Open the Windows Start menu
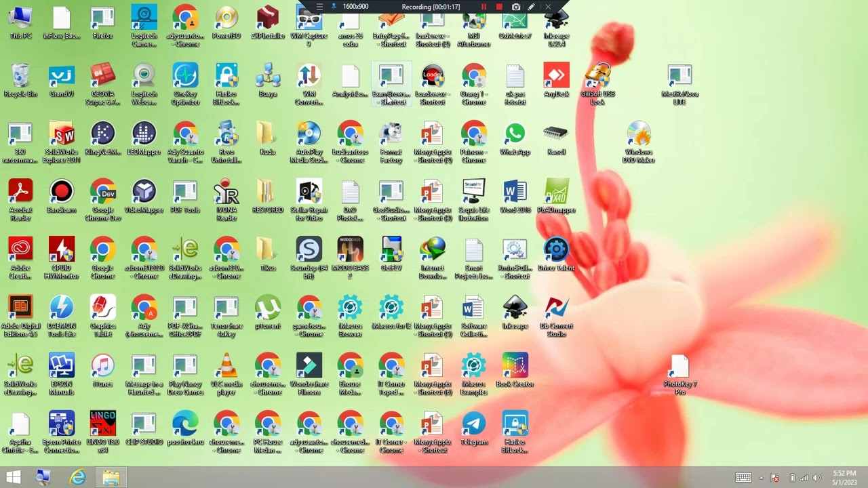Screen dimensions: 868x488 click(13, 478)
